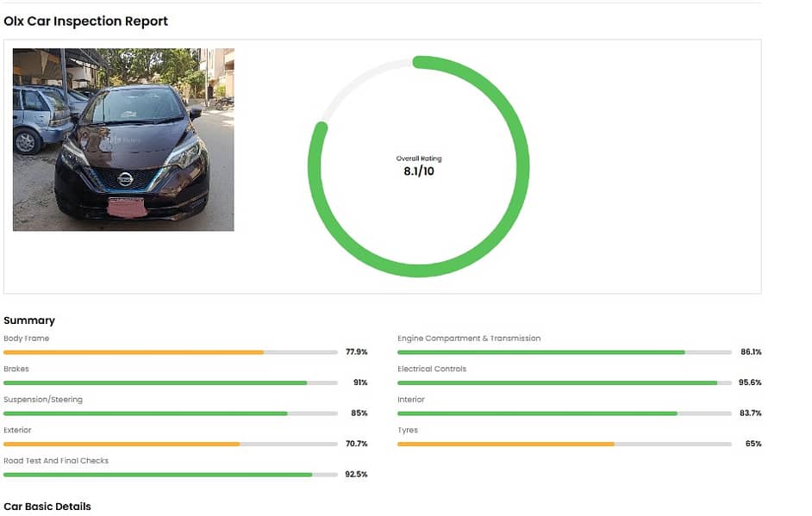Click the 'Road Test And Final Checks' label

click(x=56, y=461)
